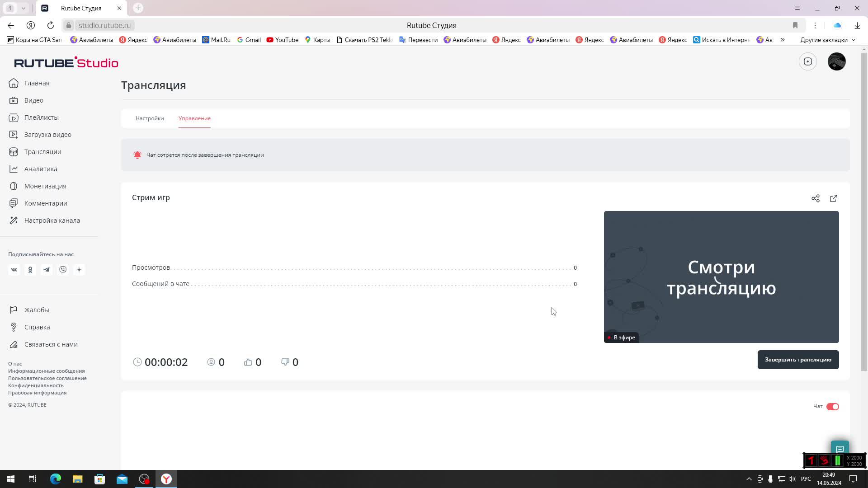Open Комментарии in the sidebar
Screen dimensions: 868x488
coord(38,203)
